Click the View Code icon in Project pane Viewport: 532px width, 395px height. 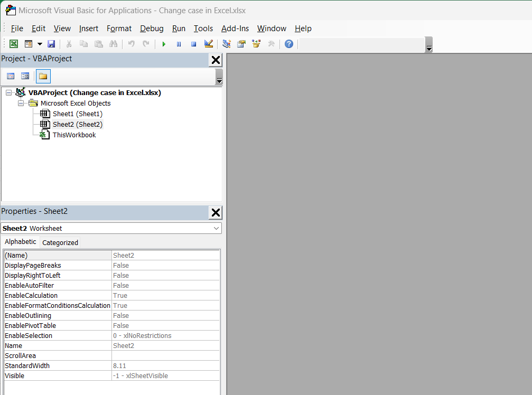point(11,76)
